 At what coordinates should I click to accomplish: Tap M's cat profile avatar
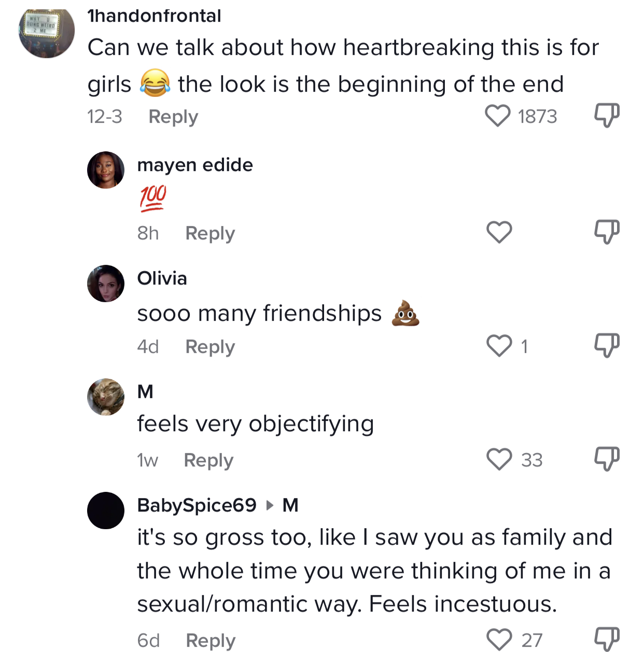coord(106,397)
